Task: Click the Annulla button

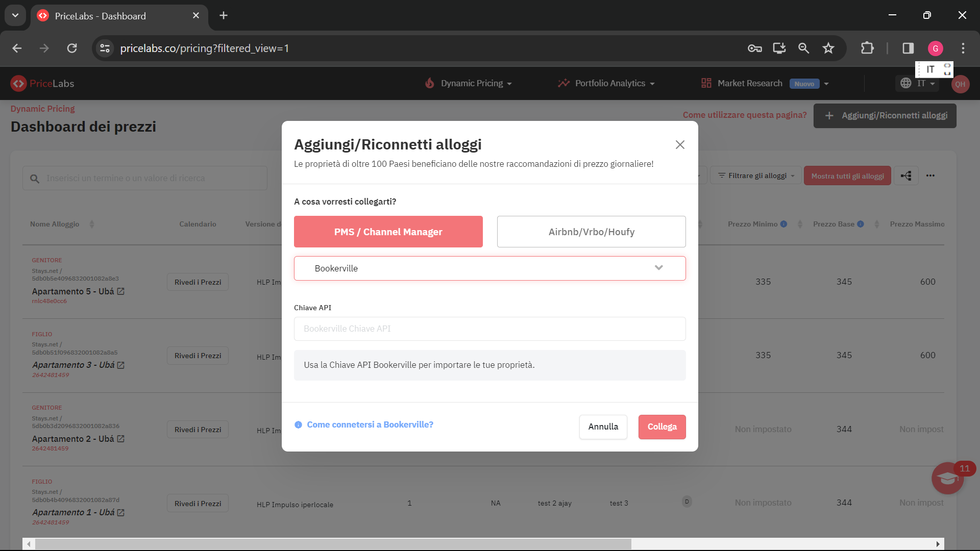Action: pos(603,427)
